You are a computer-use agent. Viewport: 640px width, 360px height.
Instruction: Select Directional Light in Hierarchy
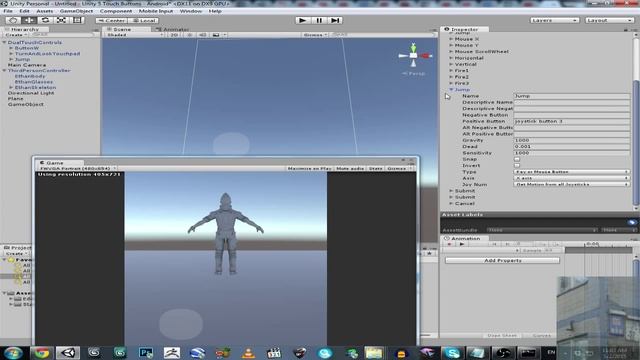31,93
